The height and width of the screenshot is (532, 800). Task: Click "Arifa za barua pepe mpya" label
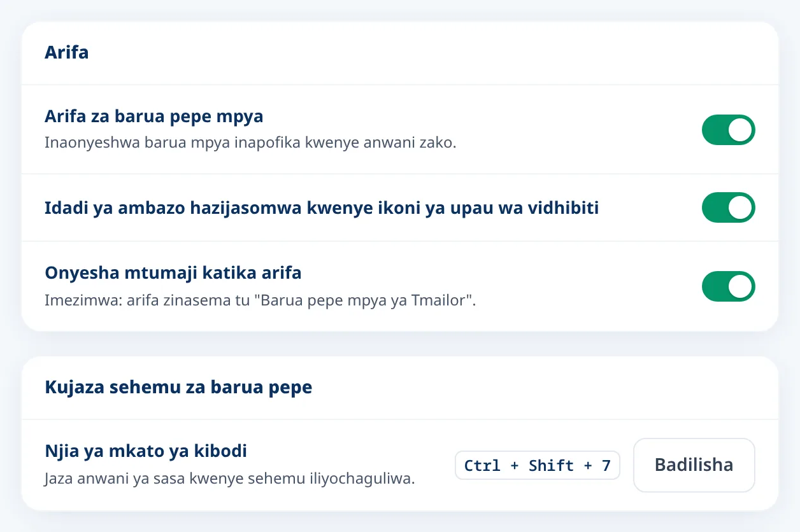pyautogui.click(x=154, y=116)
